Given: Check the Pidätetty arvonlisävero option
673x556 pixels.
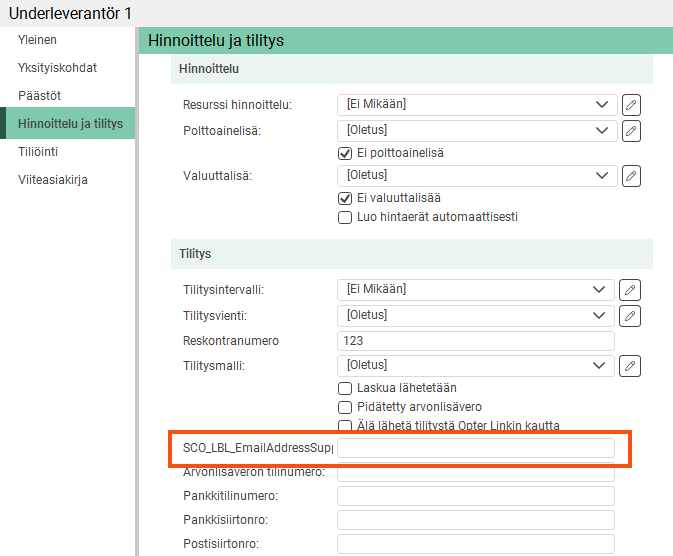Looking at the screenshot, I should pos(345,407).
